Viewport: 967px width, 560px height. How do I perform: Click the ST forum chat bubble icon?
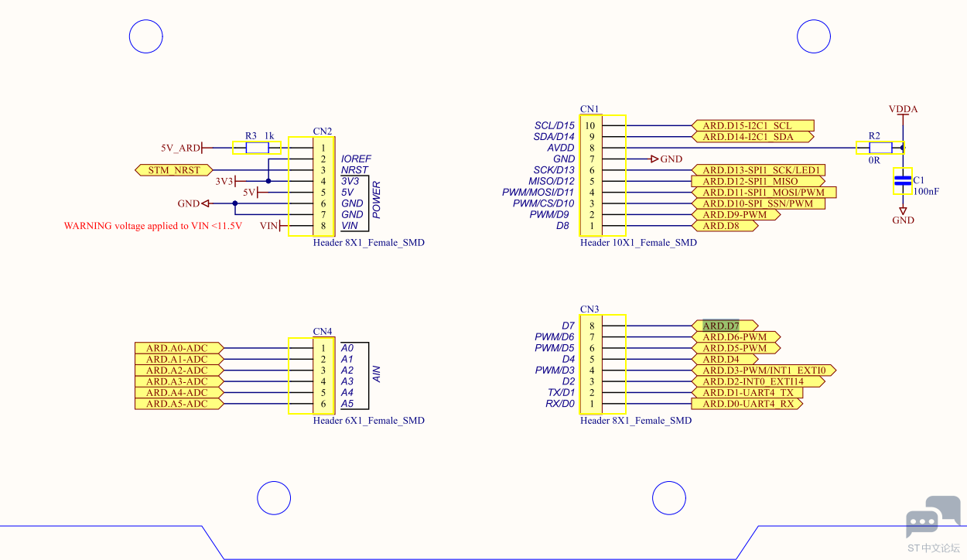(933, 517)
